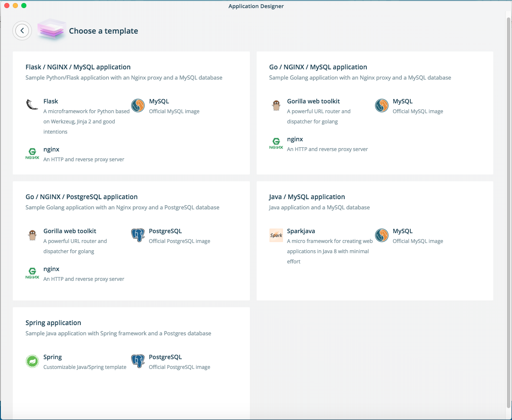This screenshot has height=420, width=512.
Task: Click MySQL icon in Java application card
Action: point(382,235)
